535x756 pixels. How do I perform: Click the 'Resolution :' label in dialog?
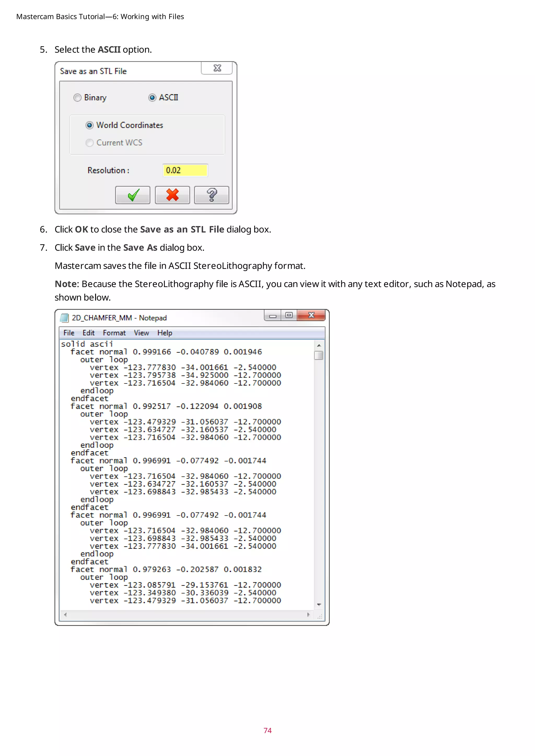108,170
